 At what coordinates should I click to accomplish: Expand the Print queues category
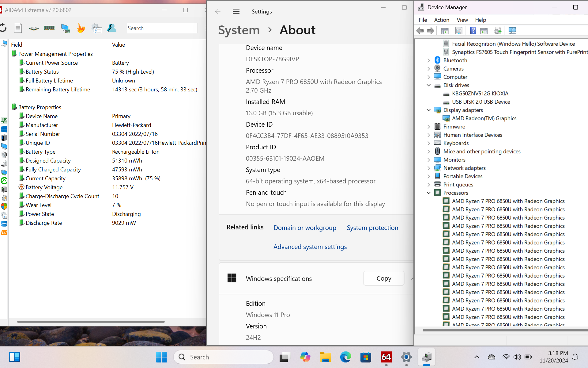coord(429,185)
